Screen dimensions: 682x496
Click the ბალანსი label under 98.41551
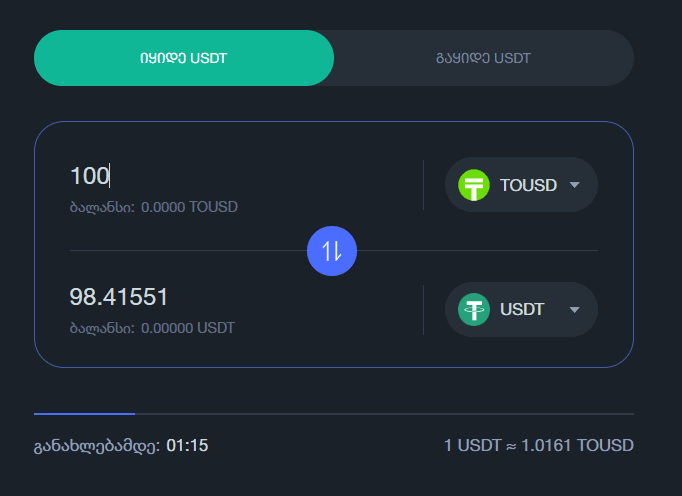tap(101, 327)
